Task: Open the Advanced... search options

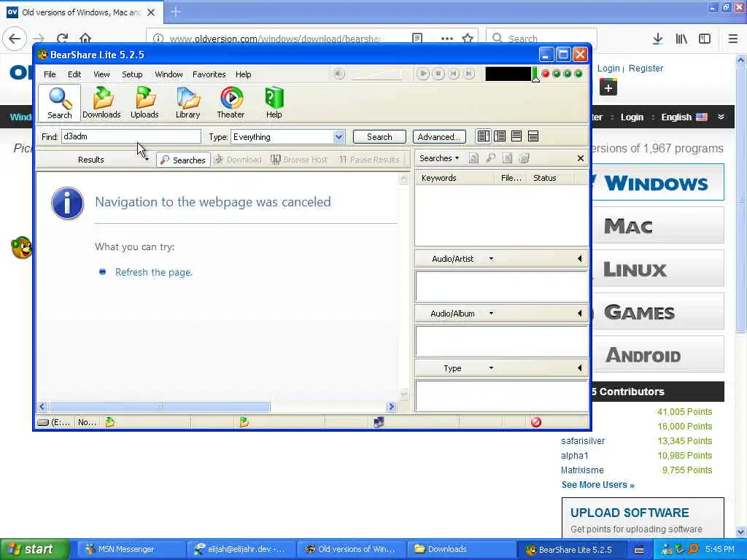Action: 438,136
